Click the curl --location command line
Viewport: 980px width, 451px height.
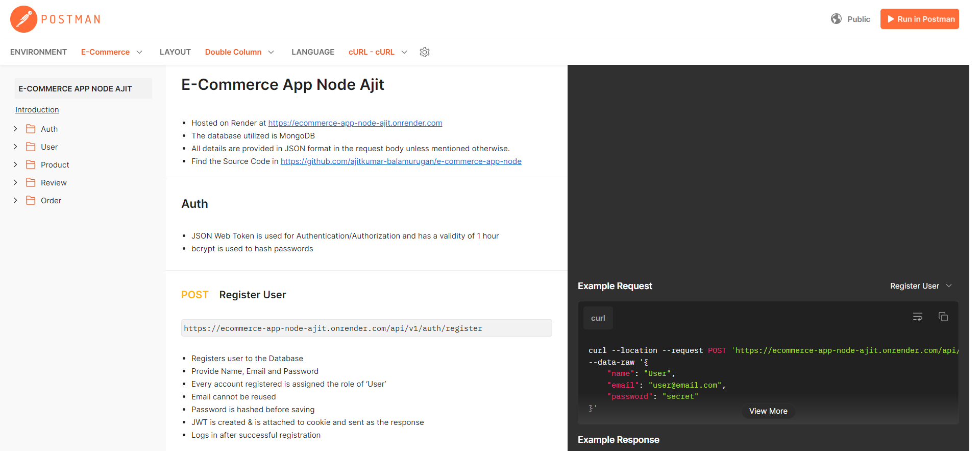(x=773, y=350)
